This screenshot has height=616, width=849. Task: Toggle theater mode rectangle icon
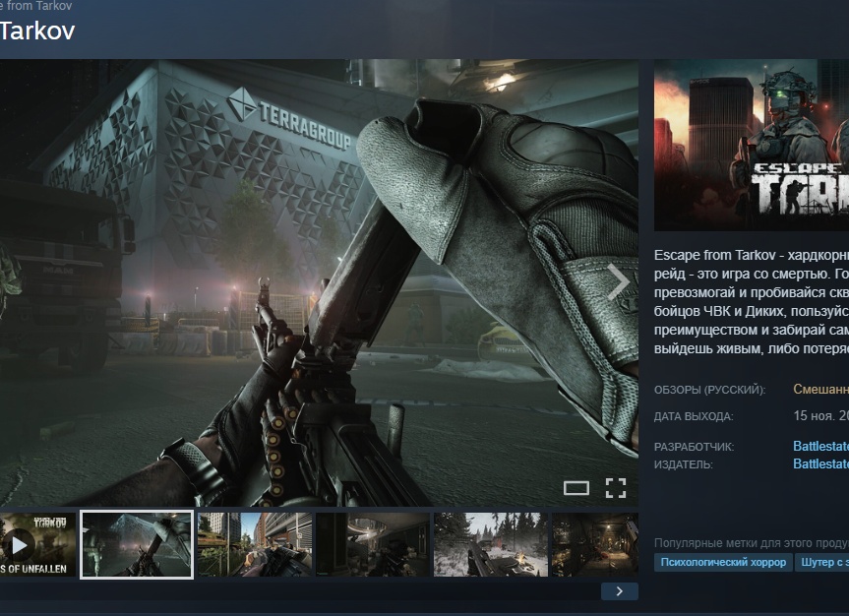576,488
